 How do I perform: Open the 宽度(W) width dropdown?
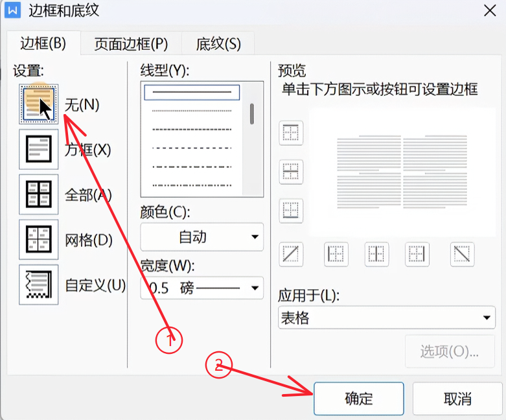tap(202, 288)
